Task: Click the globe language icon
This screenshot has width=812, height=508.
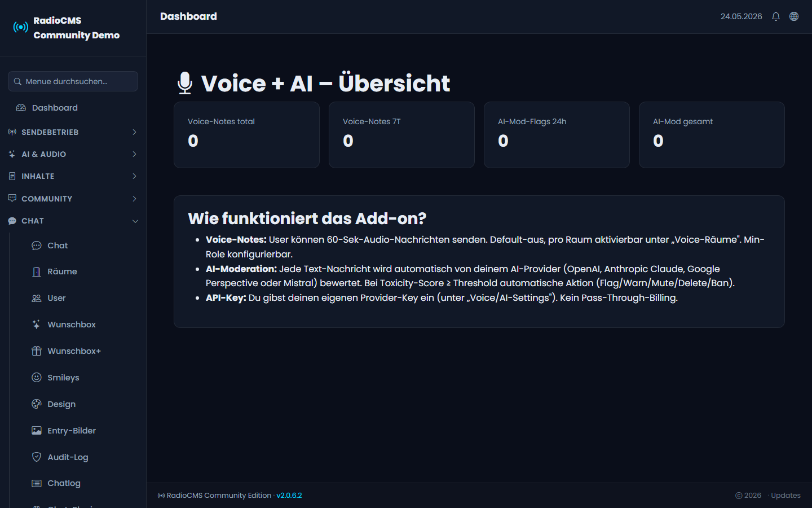Action: (794, 16)
